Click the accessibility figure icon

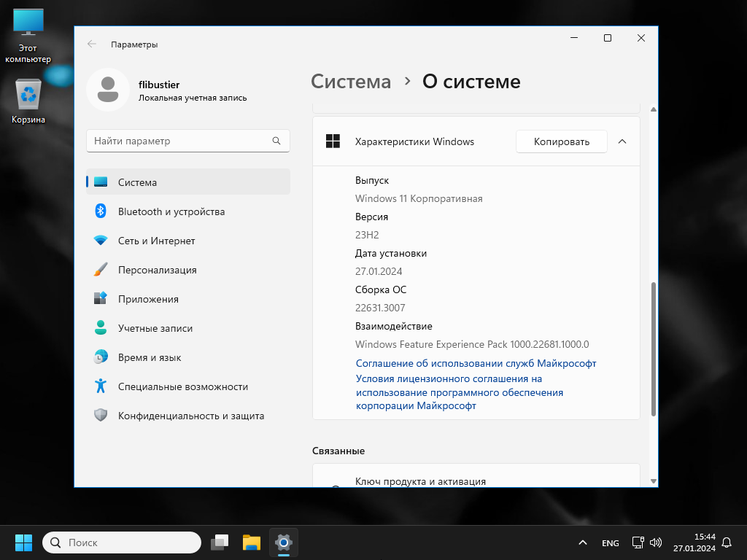pos(101,386)
